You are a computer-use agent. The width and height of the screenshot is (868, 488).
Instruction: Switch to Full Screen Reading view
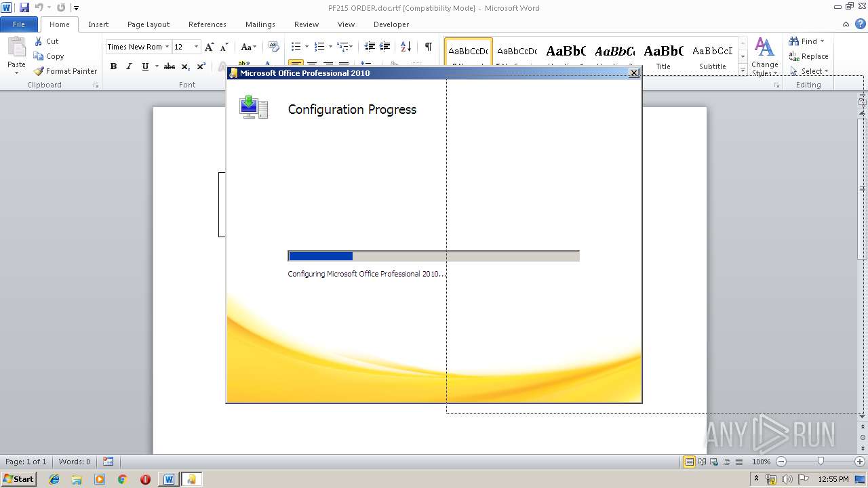(x=701, y=462)
